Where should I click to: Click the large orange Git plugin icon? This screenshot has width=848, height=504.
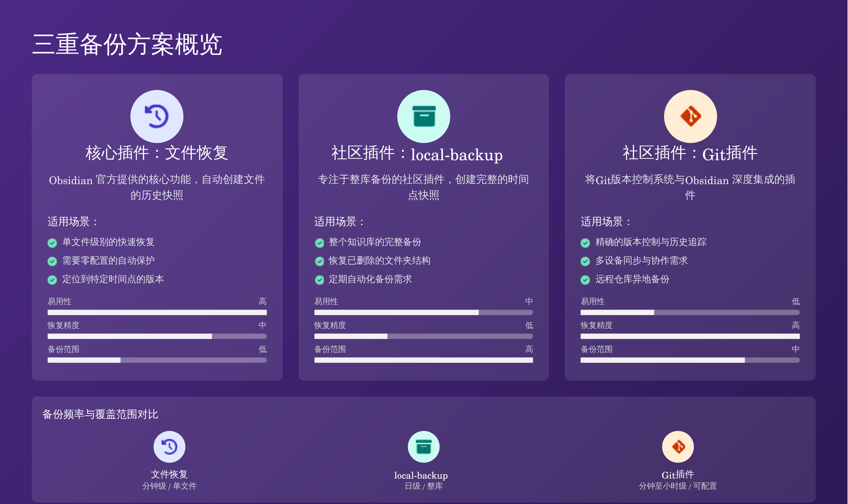pos(690,116)
